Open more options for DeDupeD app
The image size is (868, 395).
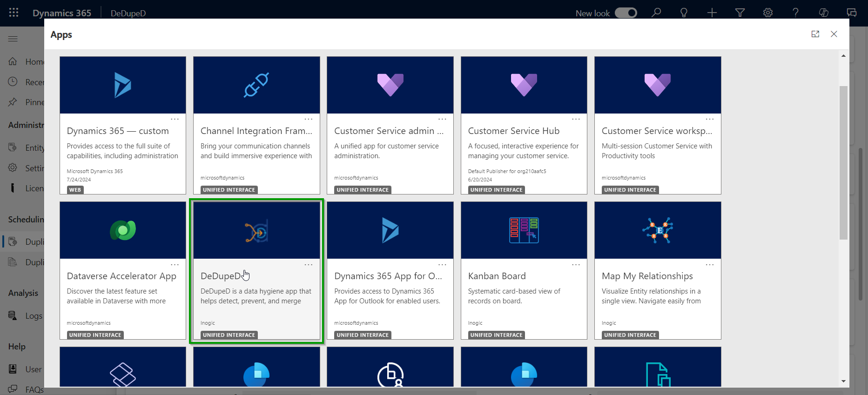coord(308,264)
